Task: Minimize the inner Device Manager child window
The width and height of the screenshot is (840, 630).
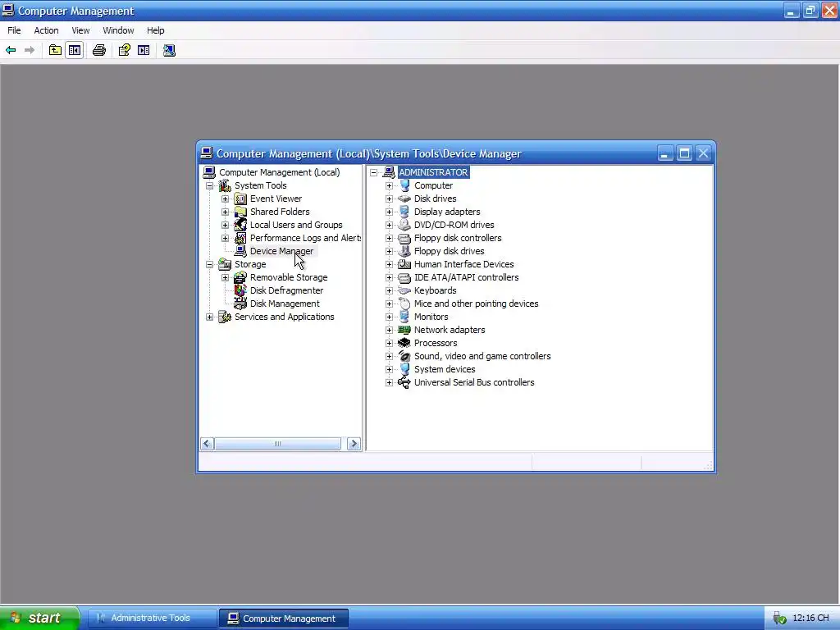Action: click(x=664, y=153)
